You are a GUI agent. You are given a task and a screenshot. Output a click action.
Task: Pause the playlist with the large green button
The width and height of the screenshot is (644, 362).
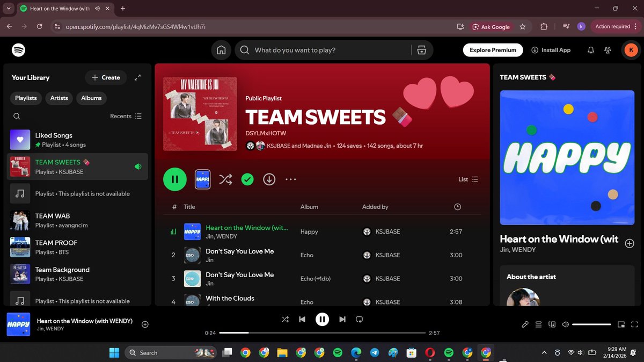[x=175, y=179]
